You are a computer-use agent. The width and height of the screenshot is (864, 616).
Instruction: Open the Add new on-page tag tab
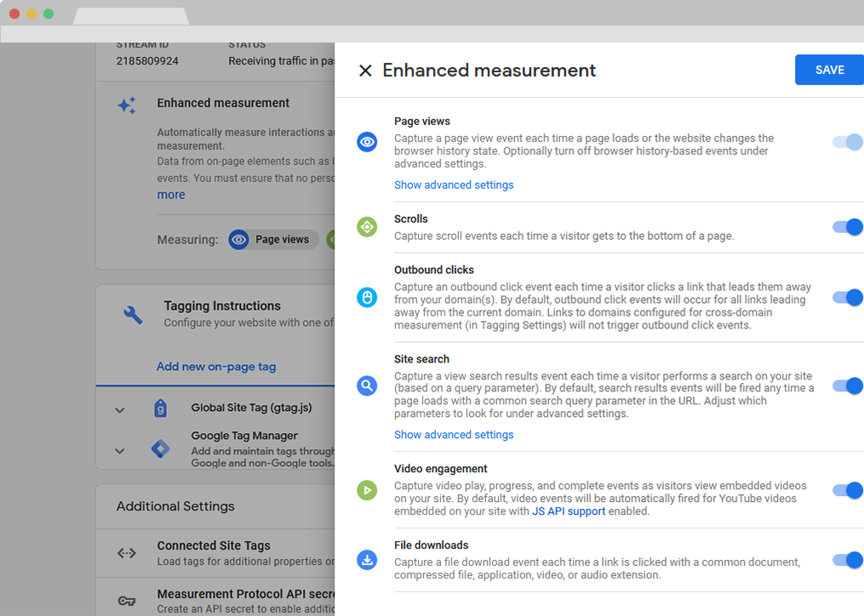[x=216, y=367]
